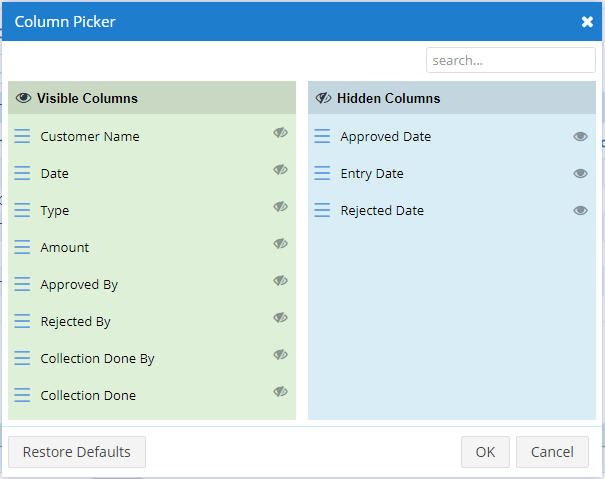
Task: Show the Approved Date column
Action: pos(580,137)
